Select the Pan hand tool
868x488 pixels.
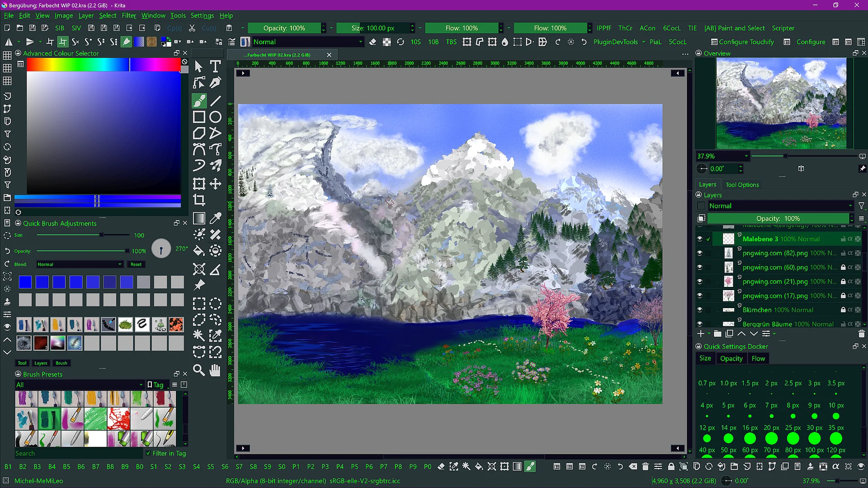coord(216,370)
